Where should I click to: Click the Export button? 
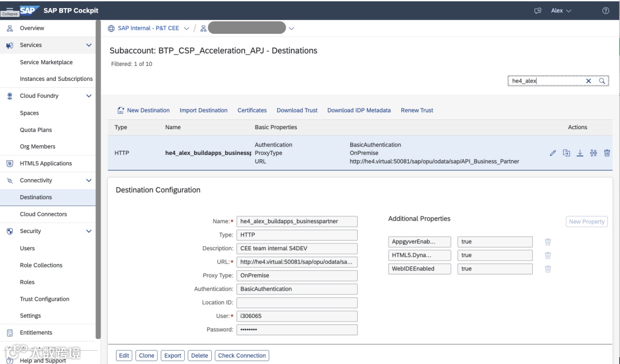(173, 356)
